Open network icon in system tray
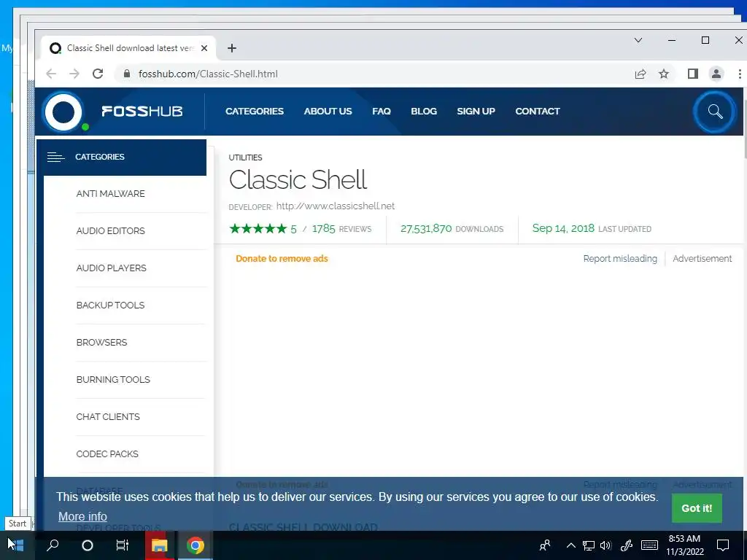The image size is (747, 560). pos(589,545)
